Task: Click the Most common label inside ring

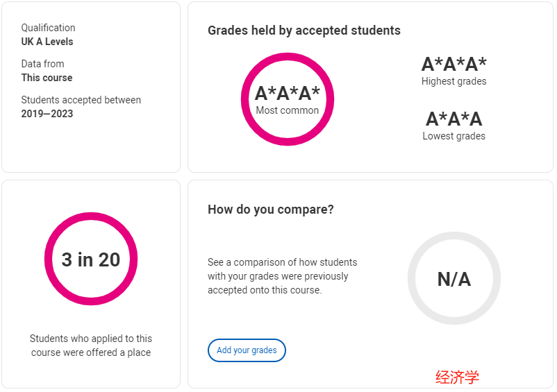Action: (x=288, y=110)
